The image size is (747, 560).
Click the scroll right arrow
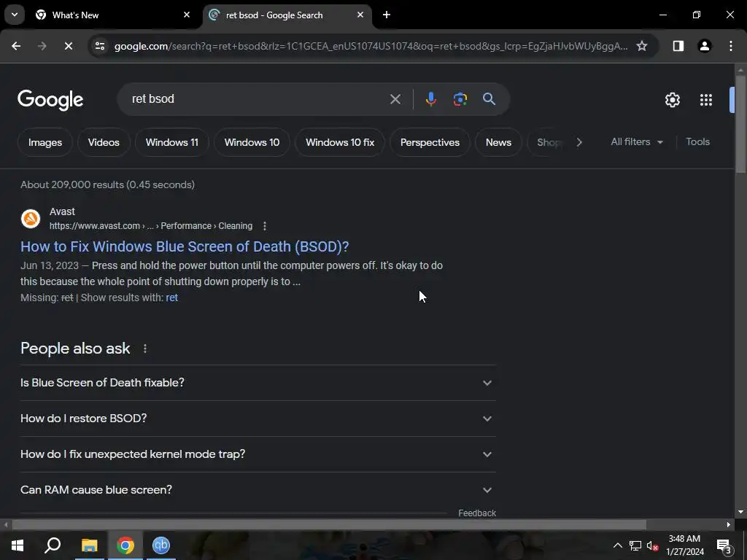(729, 525)
